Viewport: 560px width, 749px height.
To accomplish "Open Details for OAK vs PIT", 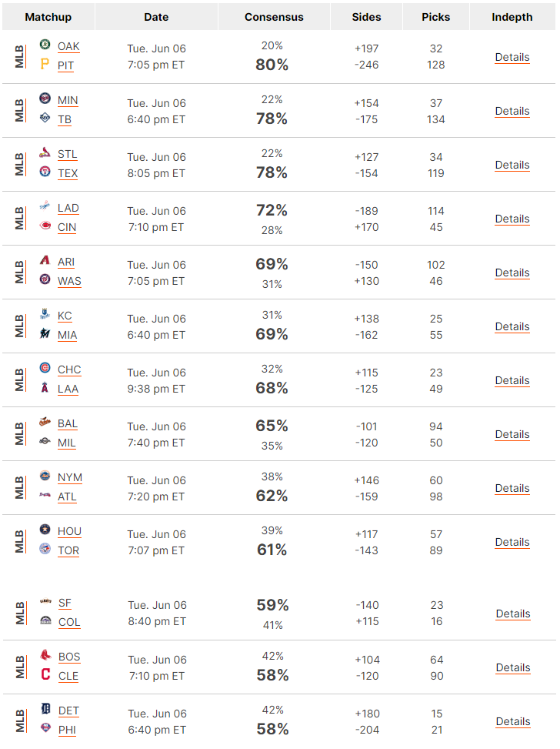I will (512, 57).
